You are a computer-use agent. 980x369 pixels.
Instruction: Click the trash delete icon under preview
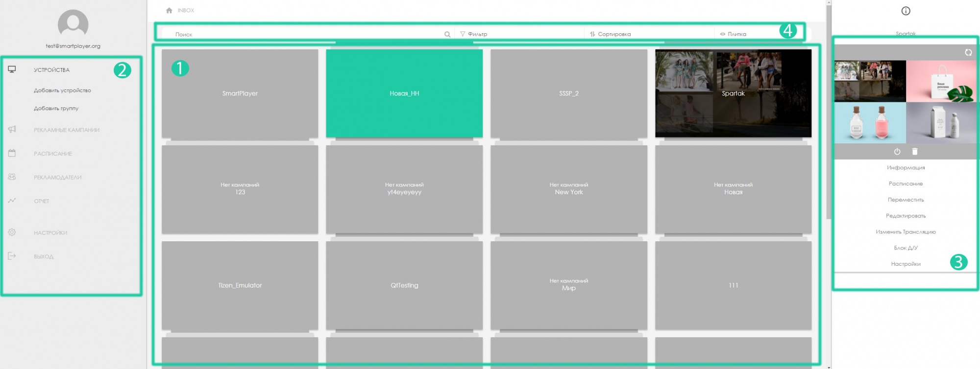click(x=914, y=152)
